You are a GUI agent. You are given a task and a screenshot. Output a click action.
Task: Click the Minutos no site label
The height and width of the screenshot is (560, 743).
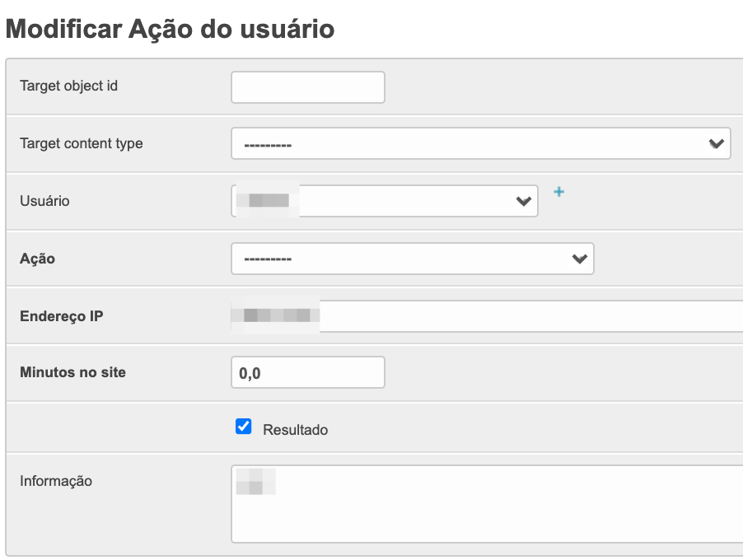pyautogui.click(x=72, y=372)
